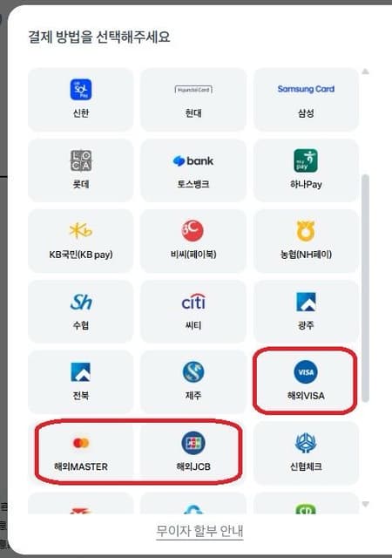Select the 광주 bank card option
The width and height of the screenshot is (392, 558).
306,311
